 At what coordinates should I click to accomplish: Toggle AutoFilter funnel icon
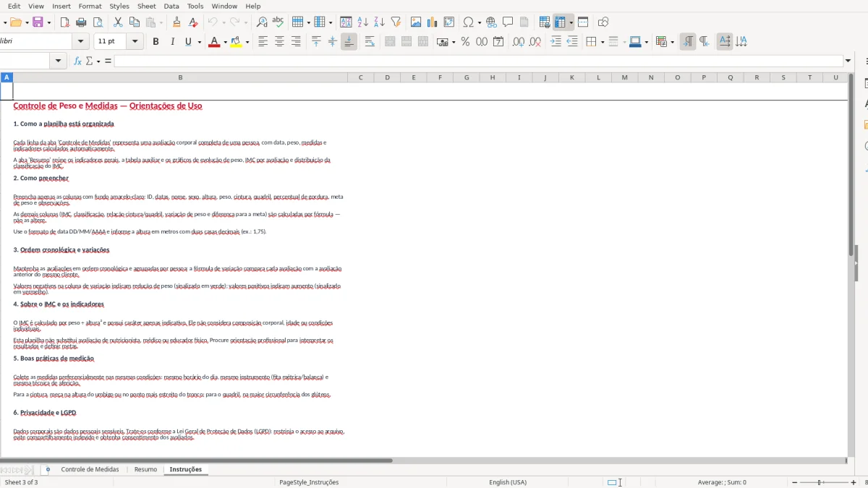tap(396, 22)
